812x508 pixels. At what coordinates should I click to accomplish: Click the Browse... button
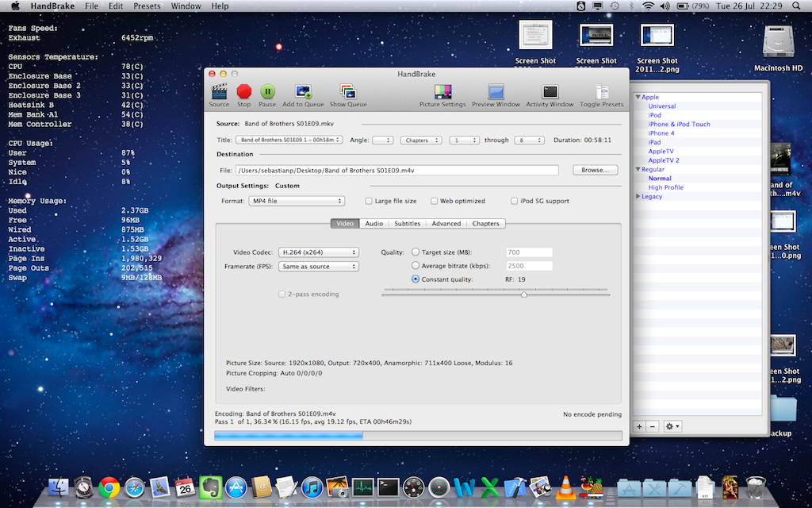click(594, 170)
